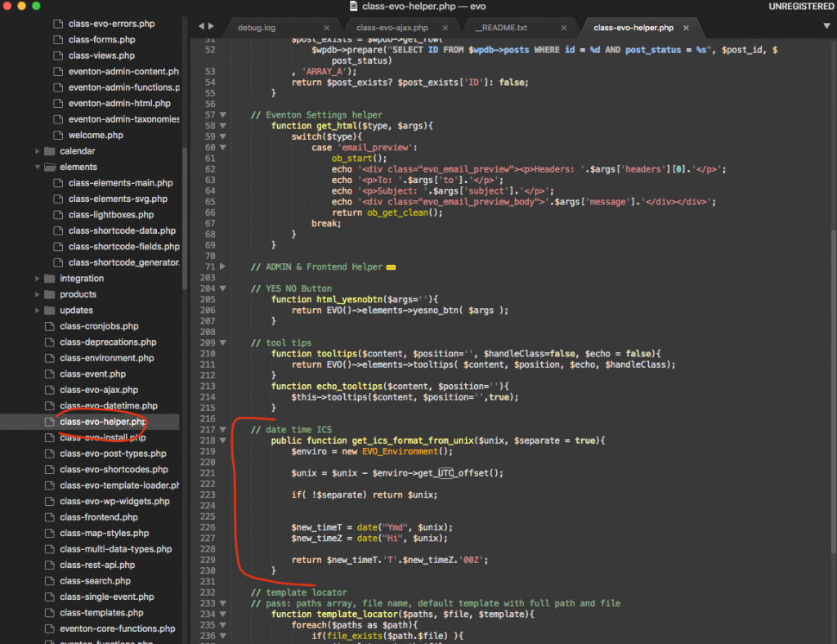
Task: Open class-views.php in the sidebar
Action: 101,56
